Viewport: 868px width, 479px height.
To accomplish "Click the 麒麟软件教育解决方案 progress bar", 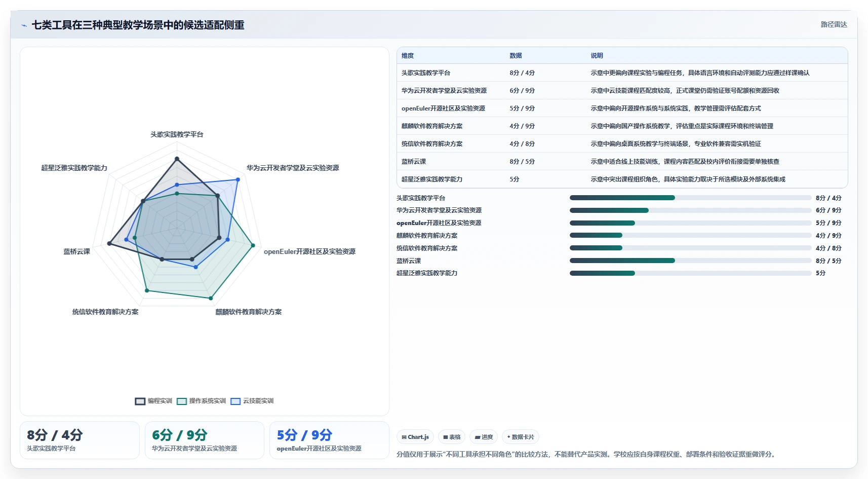I will pos(690,235).
